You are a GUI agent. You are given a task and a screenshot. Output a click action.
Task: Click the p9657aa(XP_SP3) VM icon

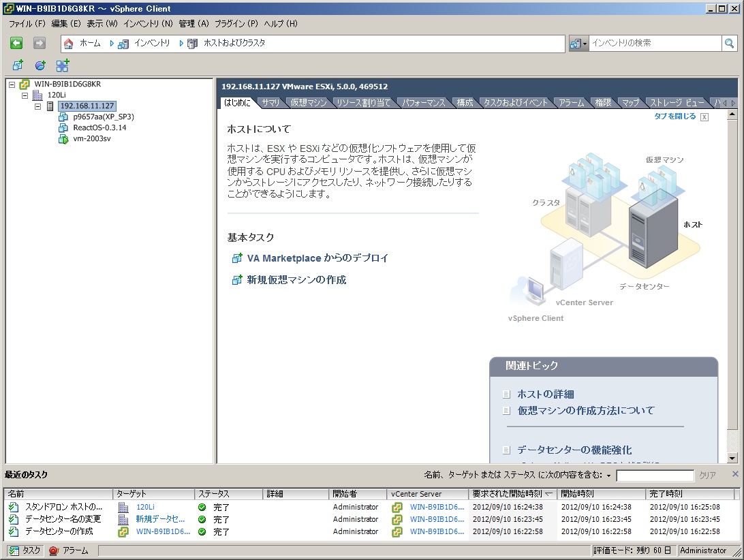[x=63, y=116]
